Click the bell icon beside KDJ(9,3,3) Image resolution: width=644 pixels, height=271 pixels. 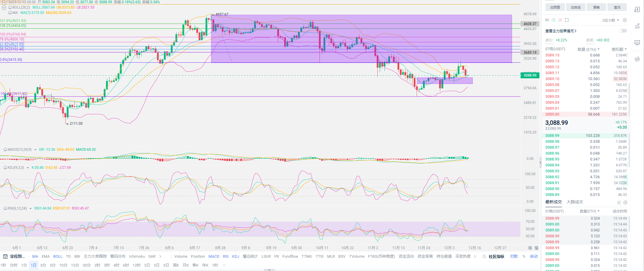(5, 168)
